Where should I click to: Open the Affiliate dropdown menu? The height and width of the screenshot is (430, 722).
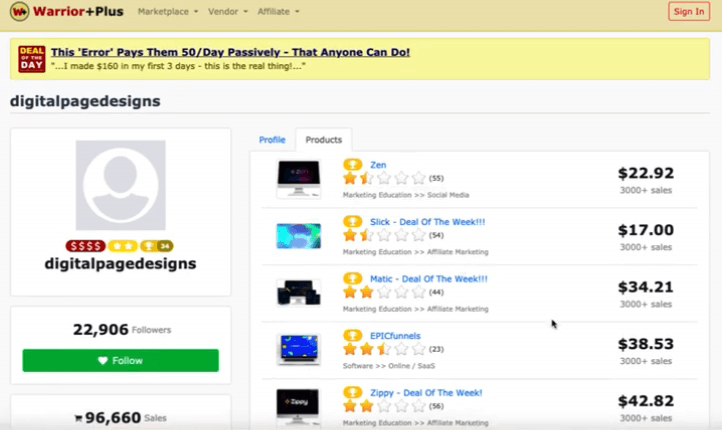tap(278, 12)
